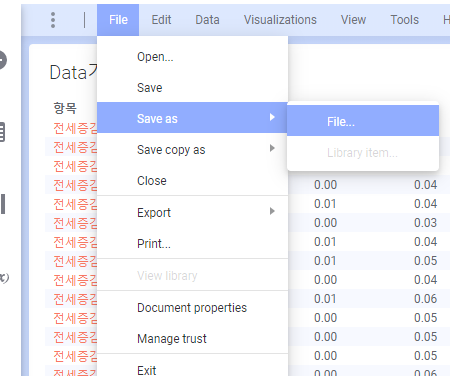Image resolution: width=450 pixels, height=376 pixels.
Task: Select Save in the File menu
Action: coord(192,88)
